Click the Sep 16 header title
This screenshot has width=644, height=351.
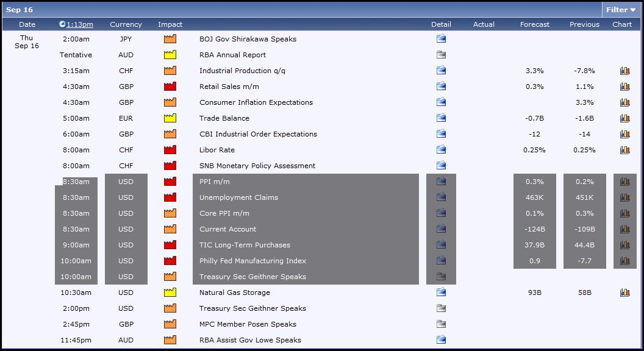(x=20, y=9)
